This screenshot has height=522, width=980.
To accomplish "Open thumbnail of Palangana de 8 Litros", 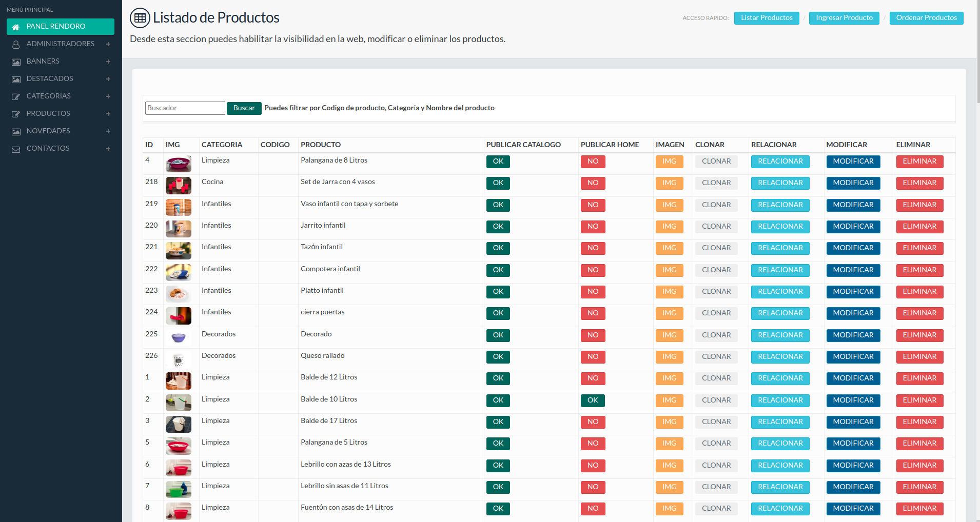I will [x=178, y=164].
